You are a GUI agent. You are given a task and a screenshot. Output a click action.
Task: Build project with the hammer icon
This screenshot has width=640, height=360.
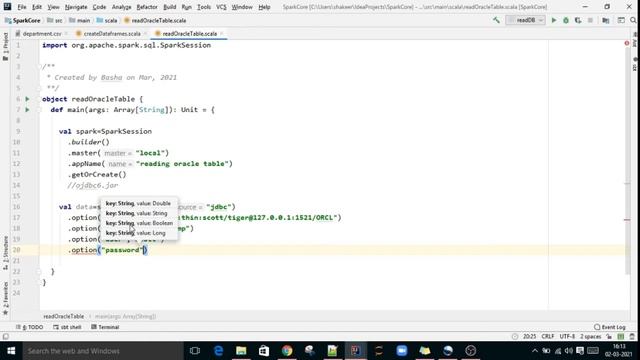click(496, 20)
